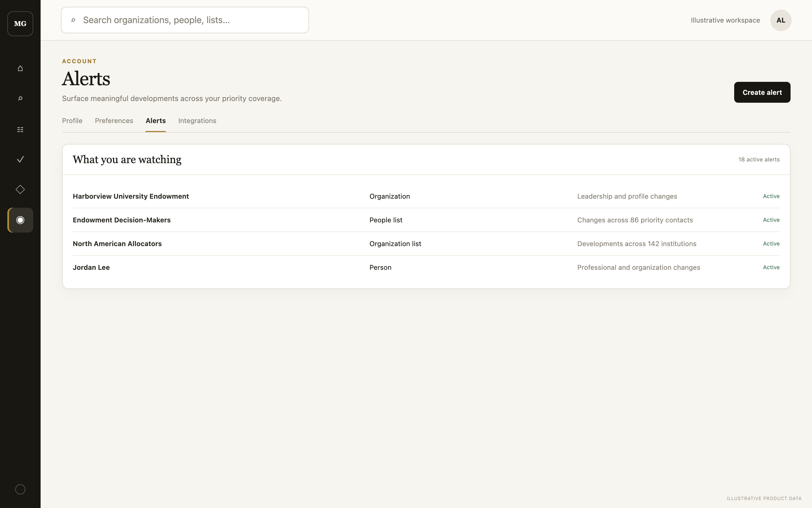Screen dimensions: 812x508
Task: Open North American Allocators alert
Action: [426, 244]
